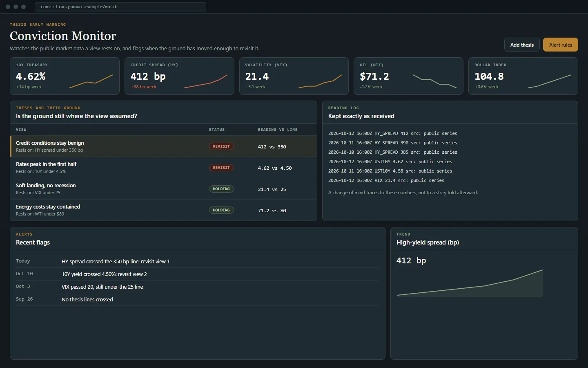This screenshot has height=368, width=588.
Task: Open the Dollar Index 104.8 card
Action: point(523,76)
